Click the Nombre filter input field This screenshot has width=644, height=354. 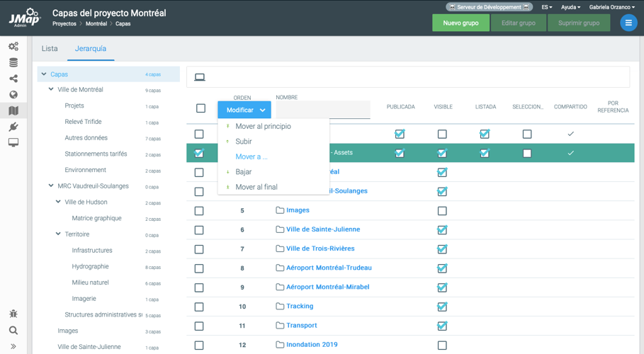pyautogui.click(x=323, y=110)
